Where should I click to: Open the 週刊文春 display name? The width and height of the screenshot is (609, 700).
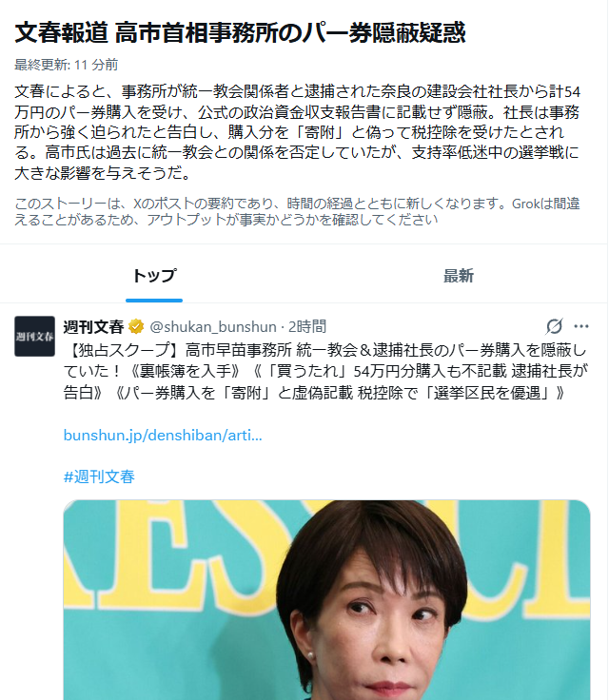[93, 327]
